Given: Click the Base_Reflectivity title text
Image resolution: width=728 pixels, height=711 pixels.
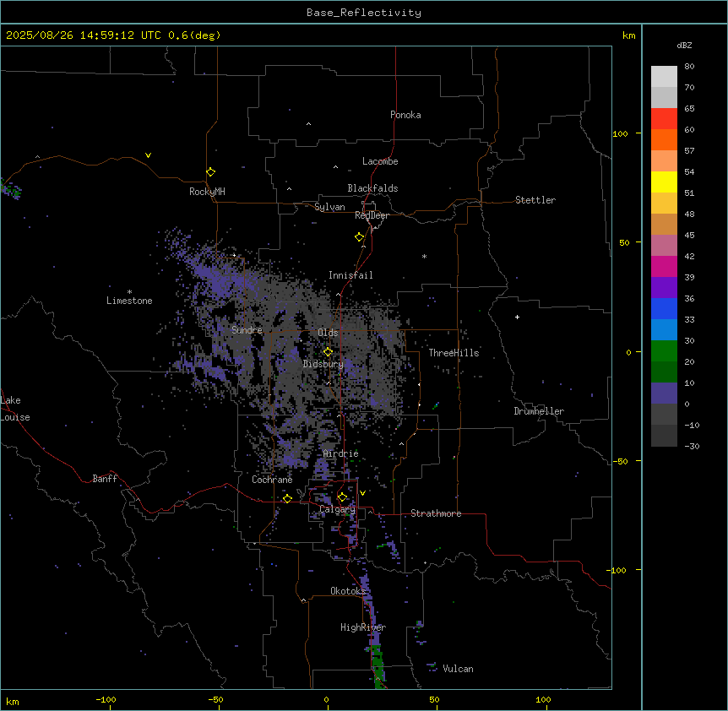Looking at the screenshot, I should pos(364,13).
